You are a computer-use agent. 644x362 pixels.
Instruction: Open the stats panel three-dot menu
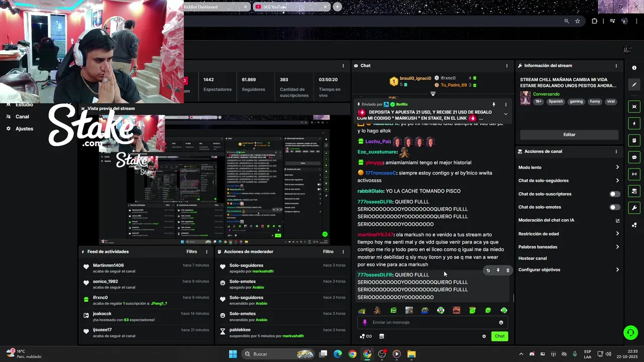(343, 66)
